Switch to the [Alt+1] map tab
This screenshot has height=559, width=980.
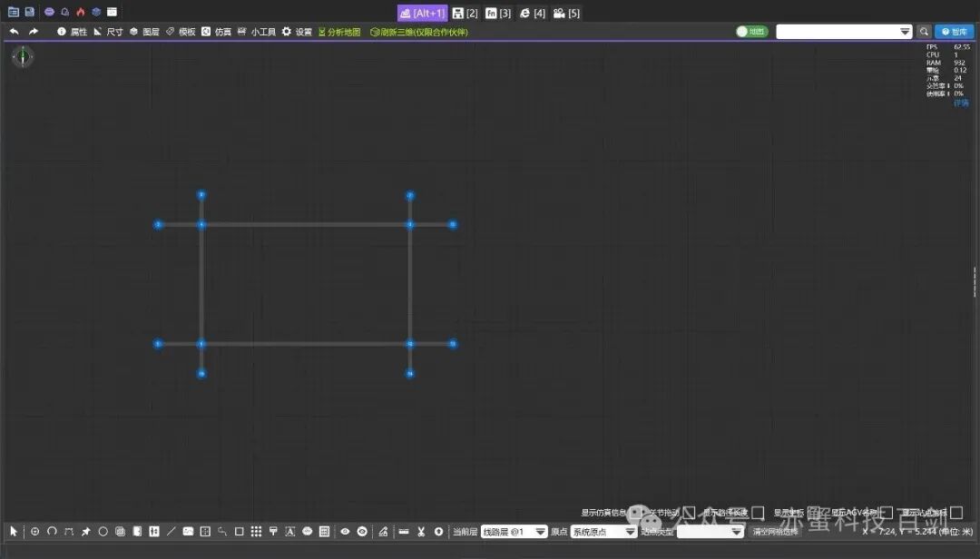(423, 13)
